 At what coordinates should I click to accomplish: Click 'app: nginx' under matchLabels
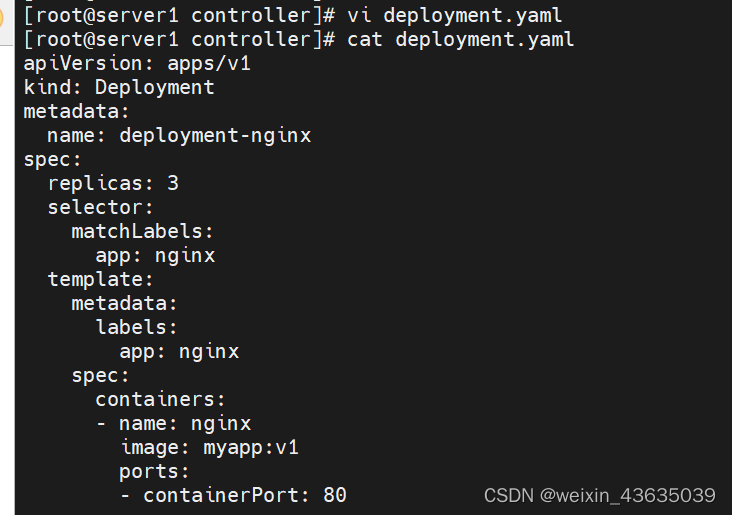[155, 256]
